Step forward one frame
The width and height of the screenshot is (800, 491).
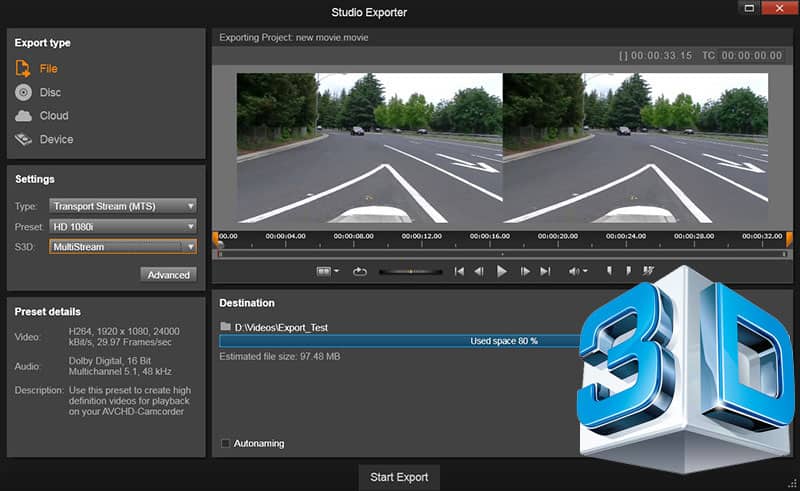pyautogui.click(x=525, y=271)
